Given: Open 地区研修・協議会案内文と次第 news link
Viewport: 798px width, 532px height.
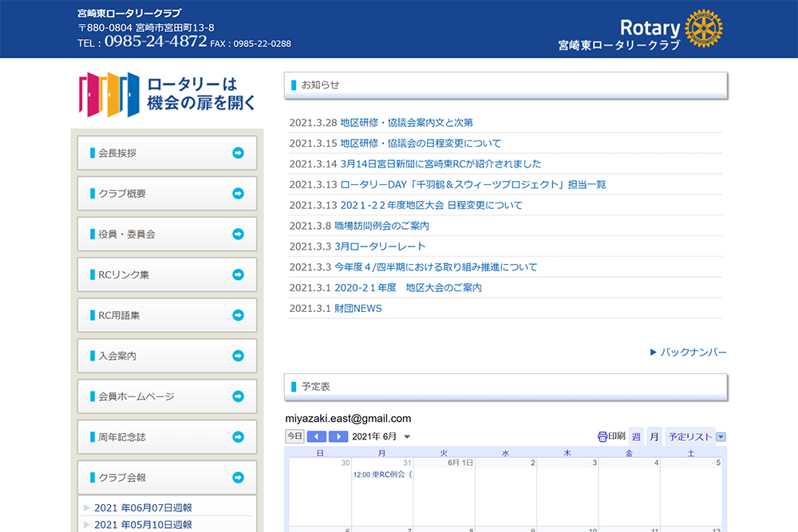Looking at the screenshot, I should pos(407,123).
